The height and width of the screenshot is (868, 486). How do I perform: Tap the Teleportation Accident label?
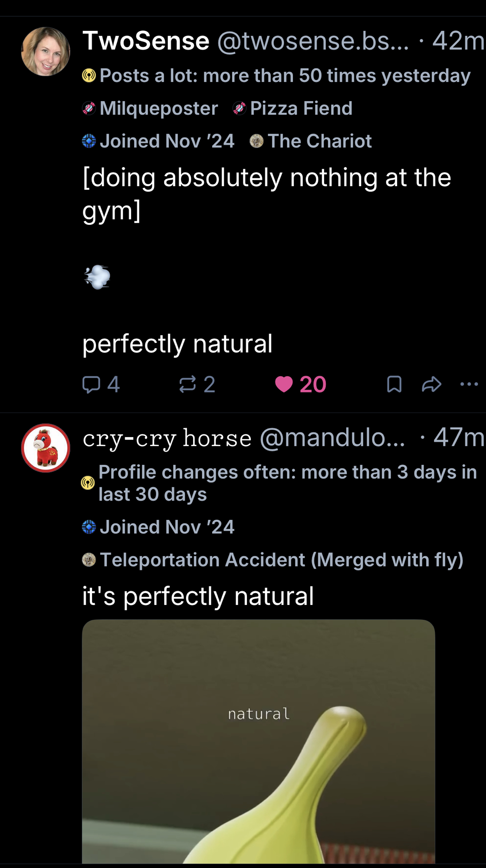coord(273,560)
